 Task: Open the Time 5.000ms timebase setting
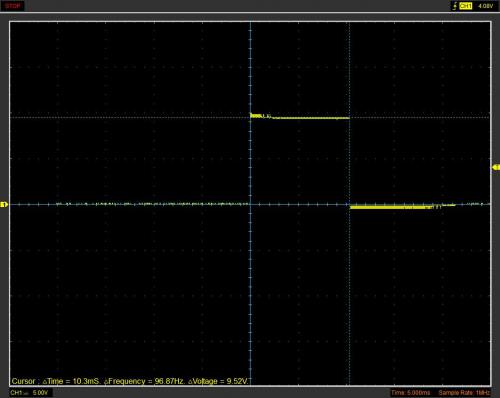point(410,393)
